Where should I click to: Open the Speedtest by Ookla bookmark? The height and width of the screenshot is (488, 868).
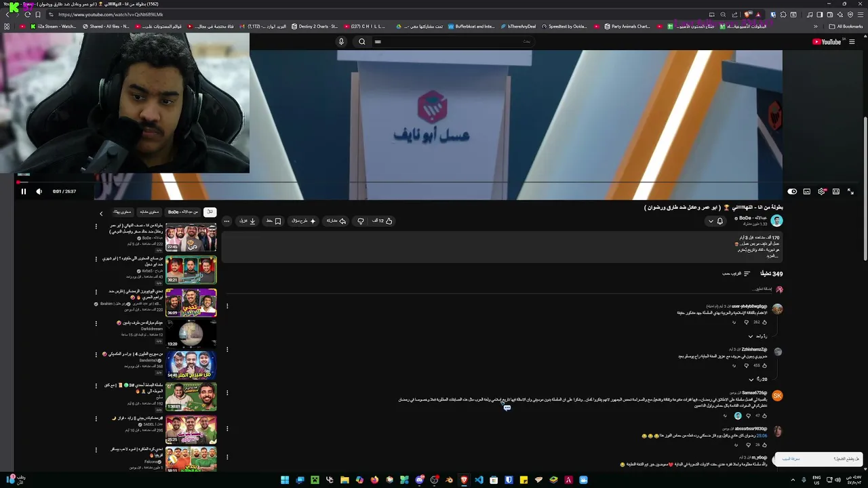pos(564,26)
